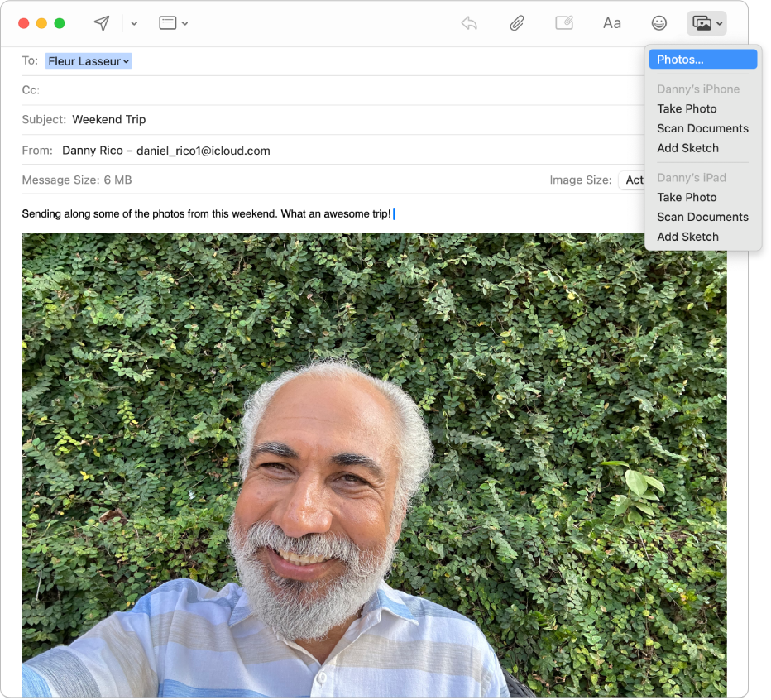Select Photos from the insert menu
This screenshot has width=771, height=700.
[x=702, y=59]
